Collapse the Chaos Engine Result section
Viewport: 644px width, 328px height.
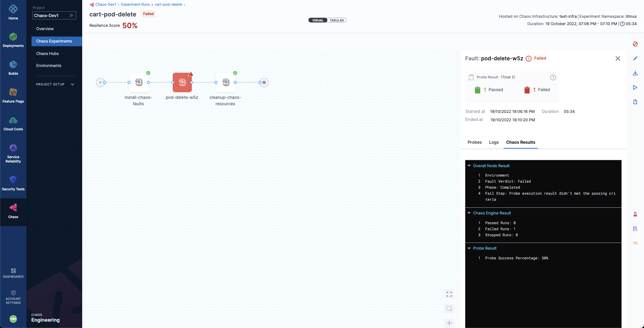469,213
